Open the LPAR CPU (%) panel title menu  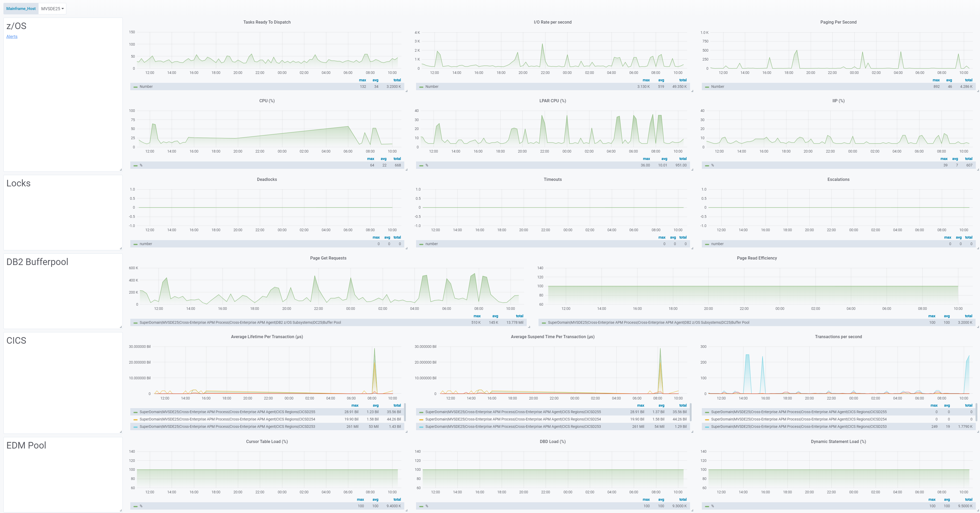click(x=552, y=101)
